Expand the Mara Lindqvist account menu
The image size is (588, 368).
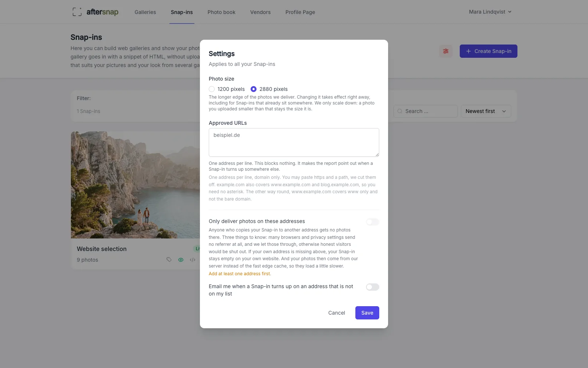point(490,12)
